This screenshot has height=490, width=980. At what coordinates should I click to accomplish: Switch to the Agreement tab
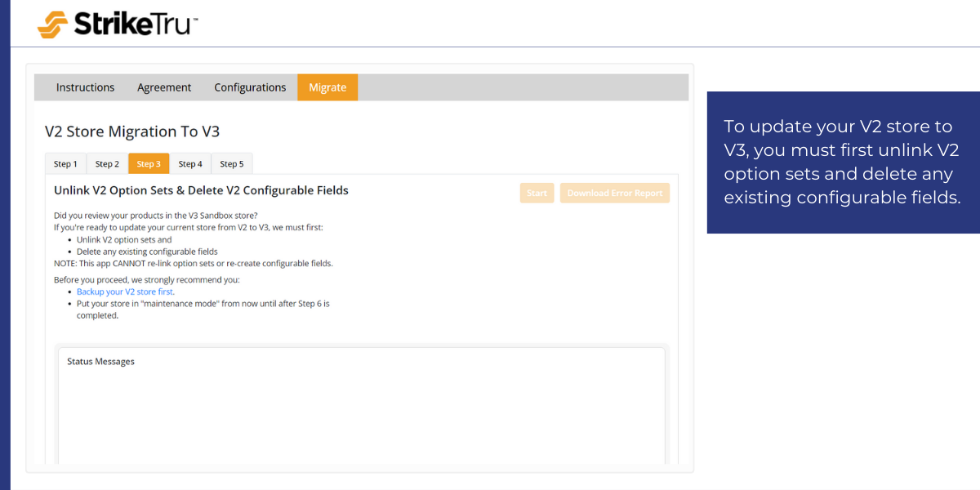164,87
